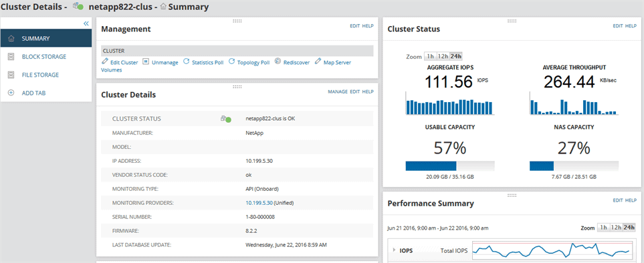Click the Unmanage pause icon
The height and width of the screenshot is (263, 644).
click(145, 61)
